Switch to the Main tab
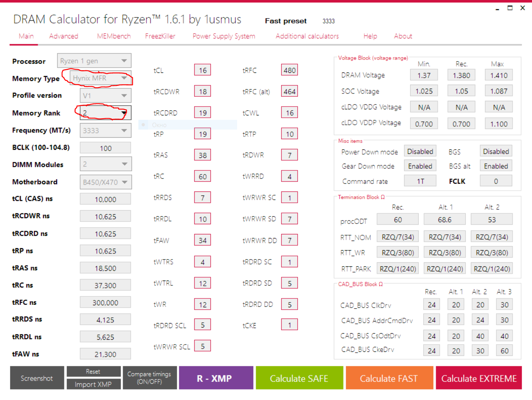The height and width of the screenshot is (400, 532). pyautogui.click(x=26, y=36)
